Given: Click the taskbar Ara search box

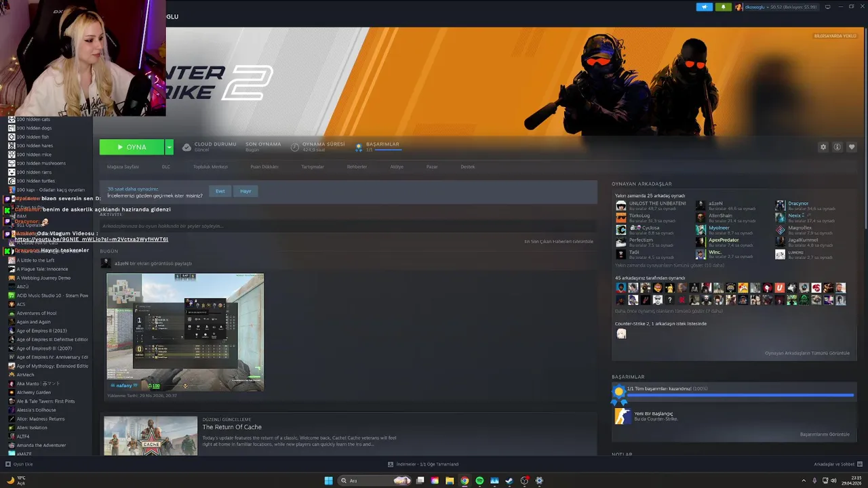Looking at the screenshot, I should (375, 481).
